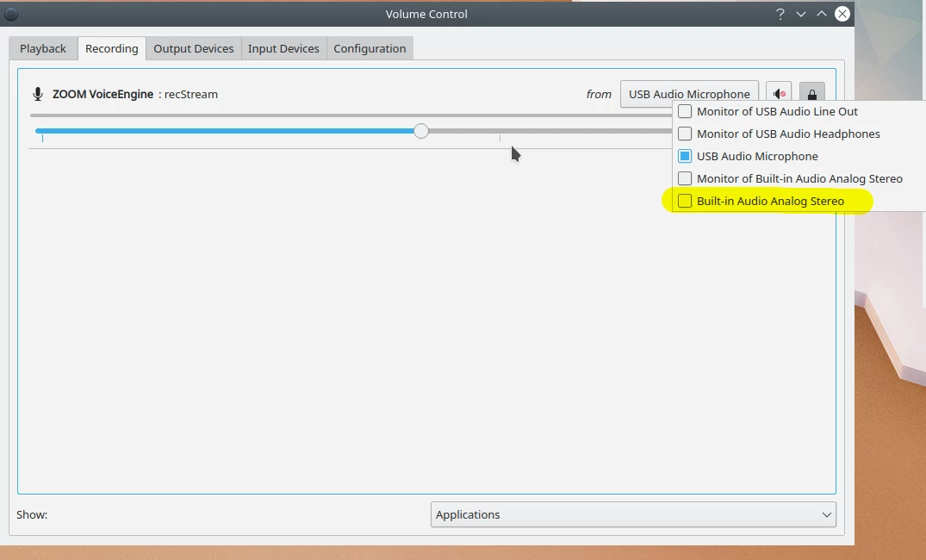This screenshot has height=560, width=926.
Task: Click the recStream label text
Action: [x=190, y=94]
